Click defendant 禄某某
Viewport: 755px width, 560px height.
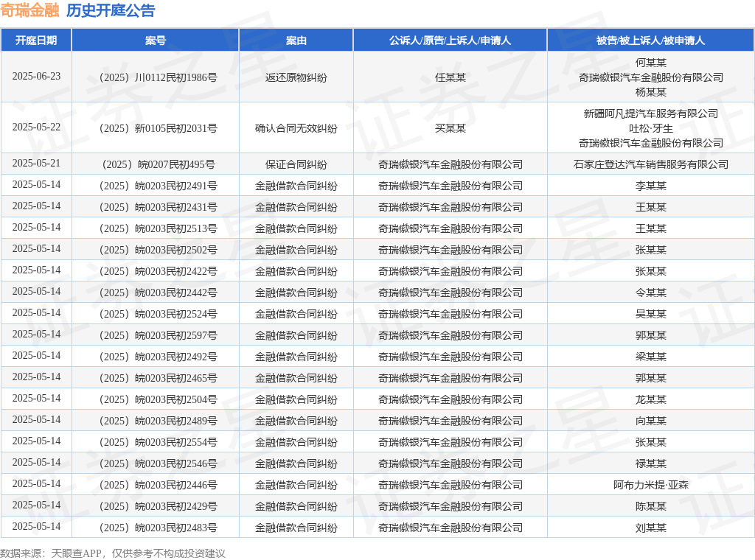point(650,463)
